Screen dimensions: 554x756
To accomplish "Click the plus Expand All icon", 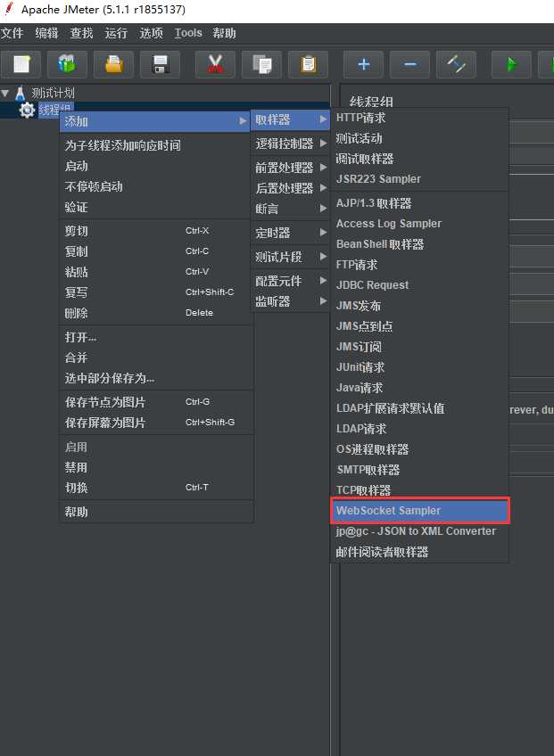I will pos(363,64).
